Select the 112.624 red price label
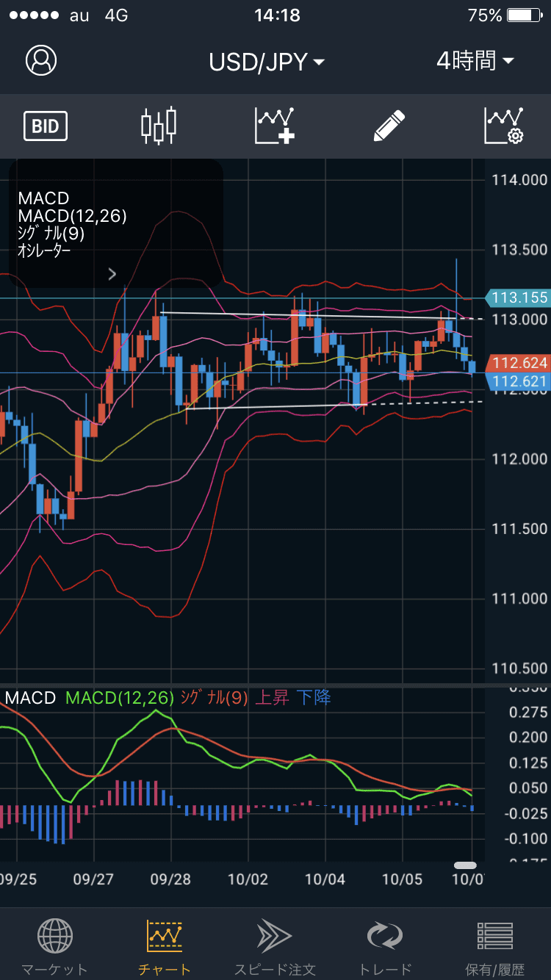This screenshot has width=551, height=980. coord(518,362)
